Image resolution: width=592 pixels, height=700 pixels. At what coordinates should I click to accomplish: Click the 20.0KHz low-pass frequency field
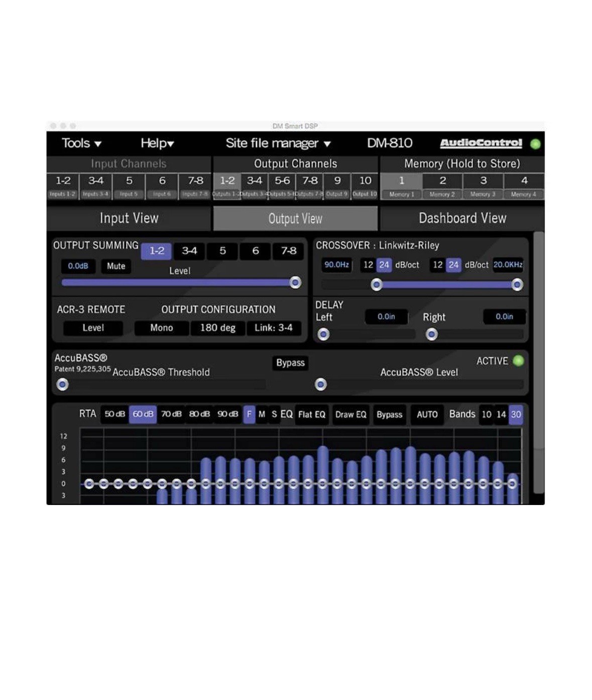pyautogui.click(x=508, y=265)
